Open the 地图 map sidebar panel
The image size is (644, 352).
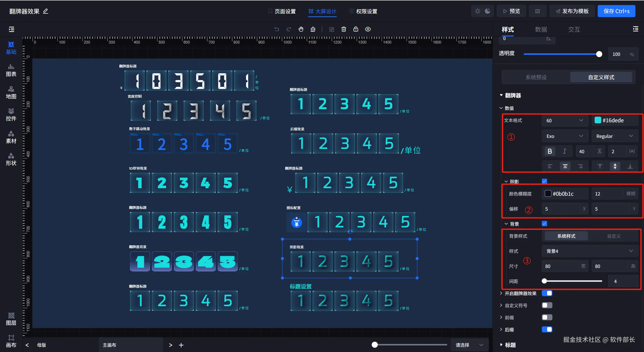pos(11,92)
